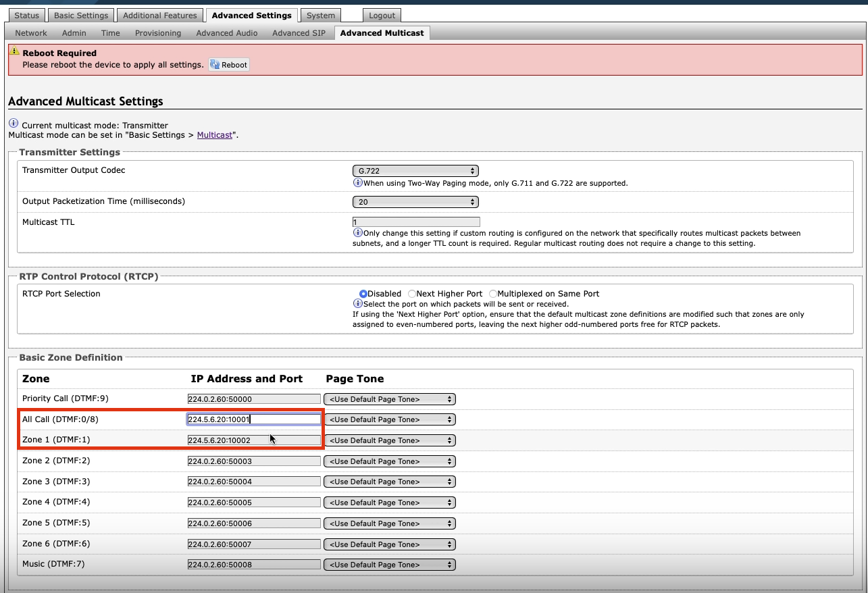Image resolution: width=868 pixels, height=593 pixels.
Task: Switch to the Status tab
Action: click(27, 16)
